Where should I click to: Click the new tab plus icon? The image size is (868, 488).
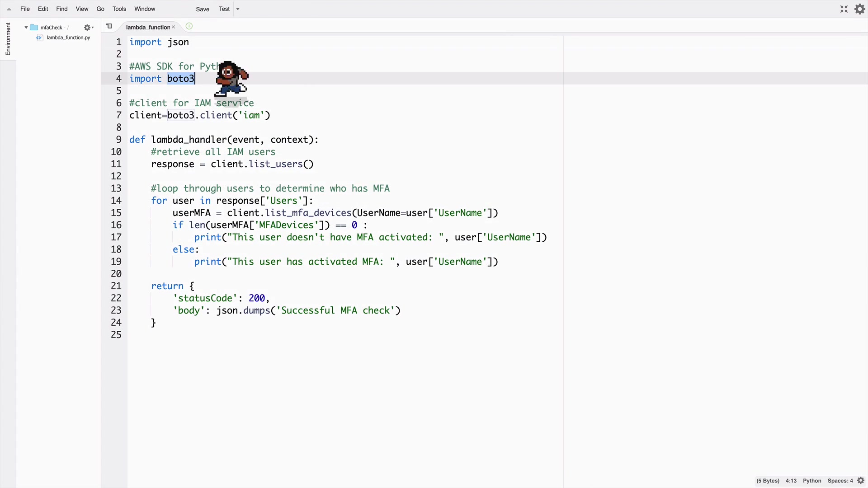[x=189, y=26]
